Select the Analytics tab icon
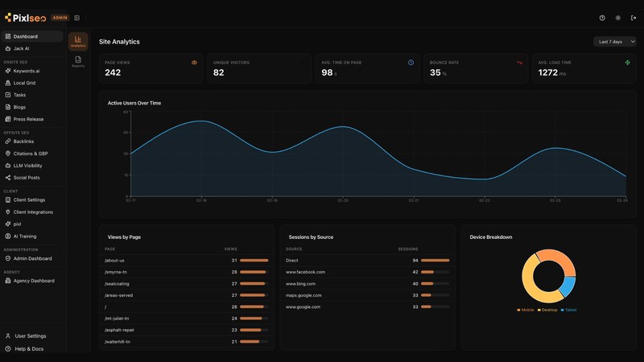 click(78, 42)
